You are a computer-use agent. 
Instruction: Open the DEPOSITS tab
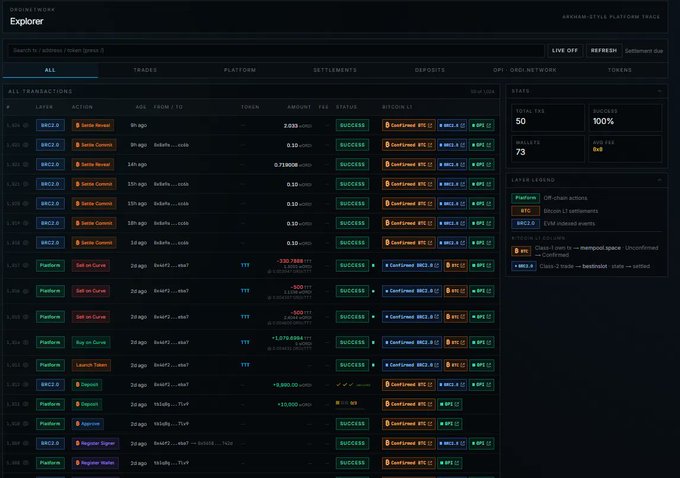point(430,70)
